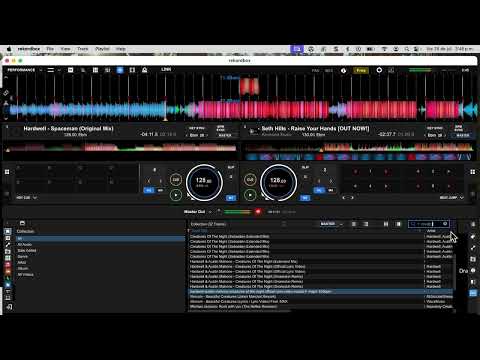Start playback on the right deck

coord(250,195)
